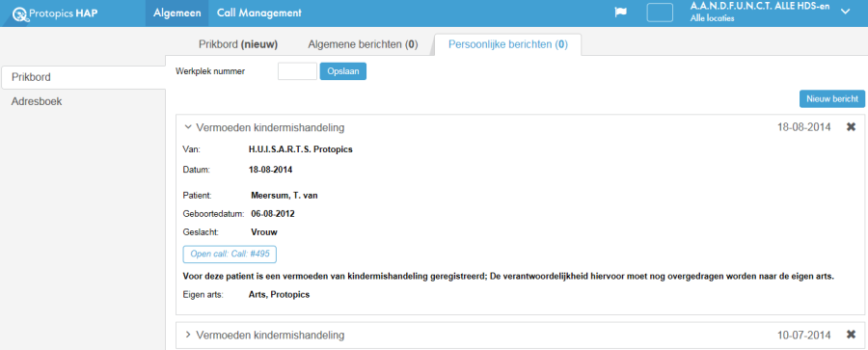Delete the 18-08-2014 message with the X icon
The width and height of the screenshot is (868, 350).
851,127
